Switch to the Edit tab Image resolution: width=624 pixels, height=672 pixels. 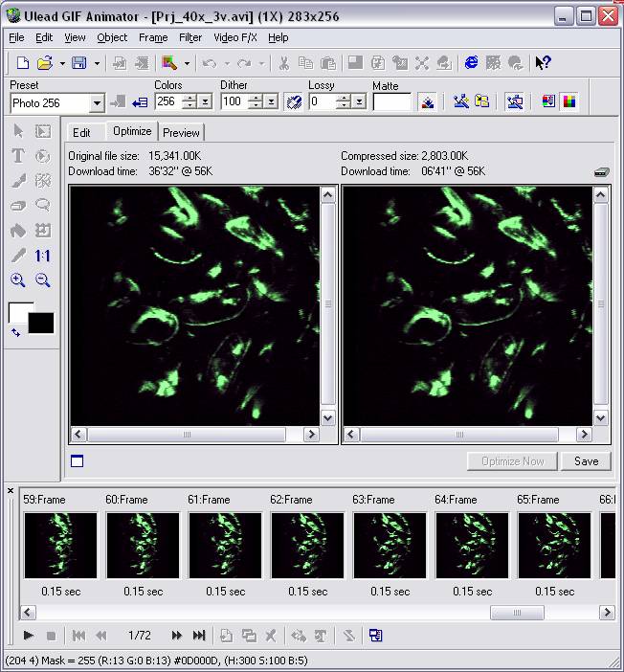pyautogui.click(x=81, y=132)
